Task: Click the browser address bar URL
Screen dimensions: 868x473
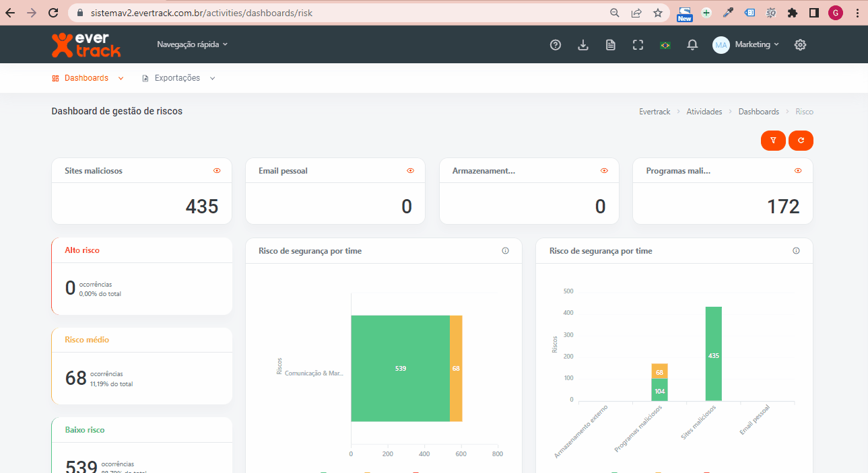Action: pos(202,13)
